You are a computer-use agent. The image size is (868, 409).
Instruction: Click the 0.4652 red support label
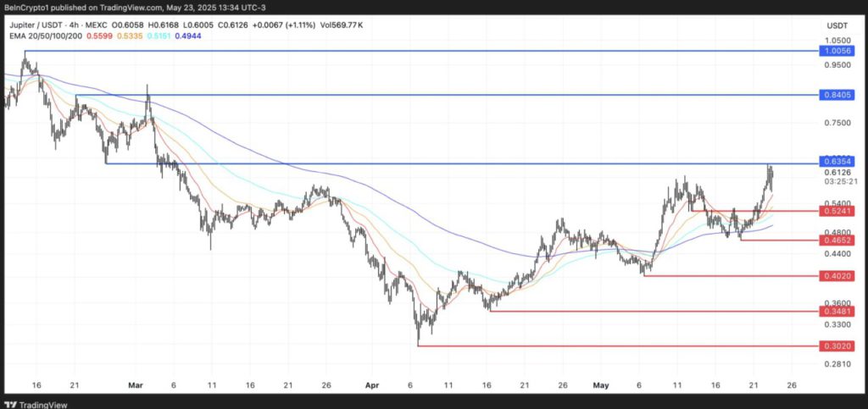coord(837,241)
